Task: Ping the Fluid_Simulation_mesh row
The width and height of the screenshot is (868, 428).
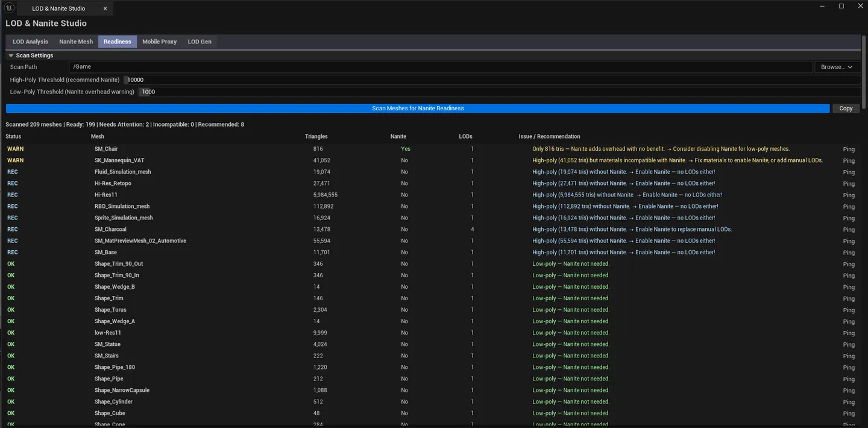Action: [x=849, y=172]
